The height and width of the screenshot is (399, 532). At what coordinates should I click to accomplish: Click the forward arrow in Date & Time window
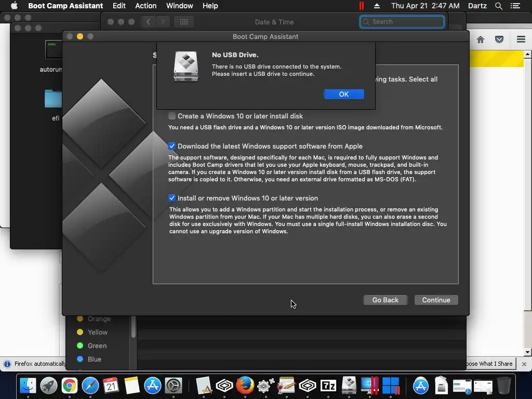[x=163, y=22]
